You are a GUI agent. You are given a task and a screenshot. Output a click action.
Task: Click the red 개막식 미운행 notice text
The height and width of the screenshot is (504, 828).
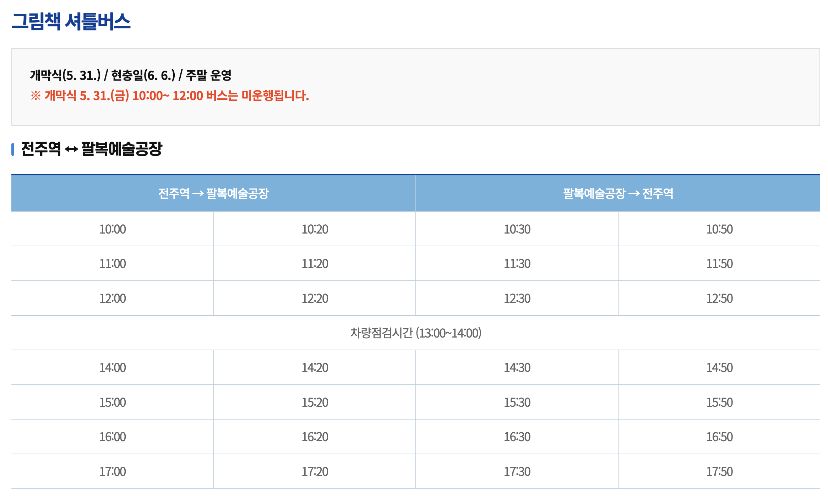click(x=170, y=96)
